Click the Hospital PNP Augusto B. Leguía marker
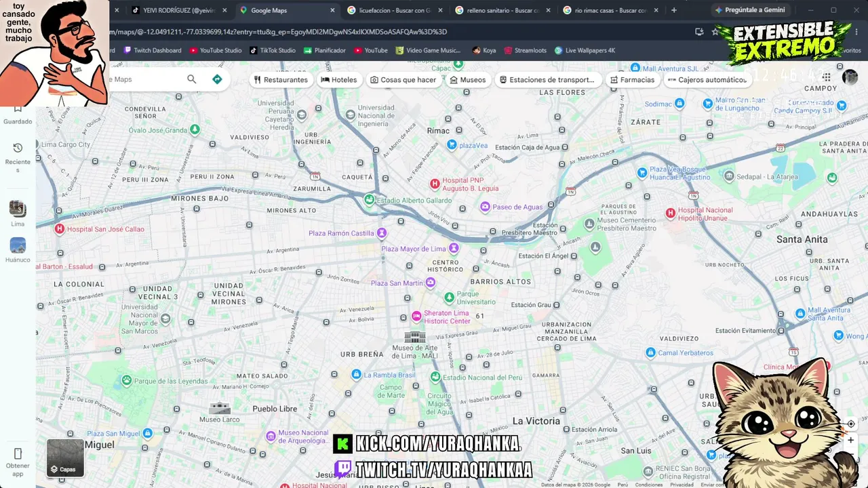The width and height of the screenshot is (868, 488). (435, 184)
